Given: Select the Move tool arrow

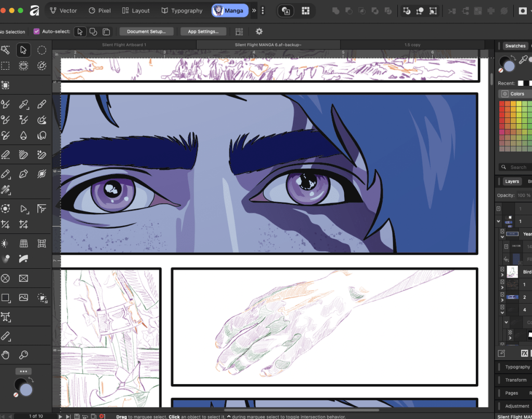Looking at the screenshot, I should tap(23, 50).
